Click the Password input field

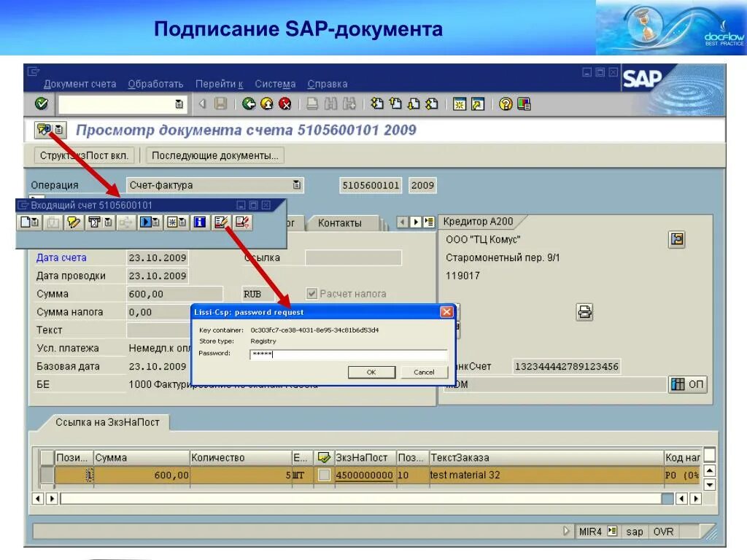pyautogui.click(x=349, y=354)
